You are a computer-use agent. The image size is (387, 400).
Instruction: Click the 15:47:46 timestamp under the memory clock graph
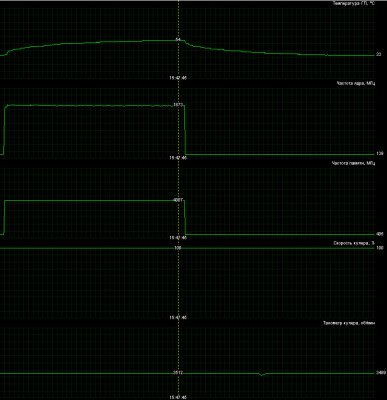coord(178,238)
